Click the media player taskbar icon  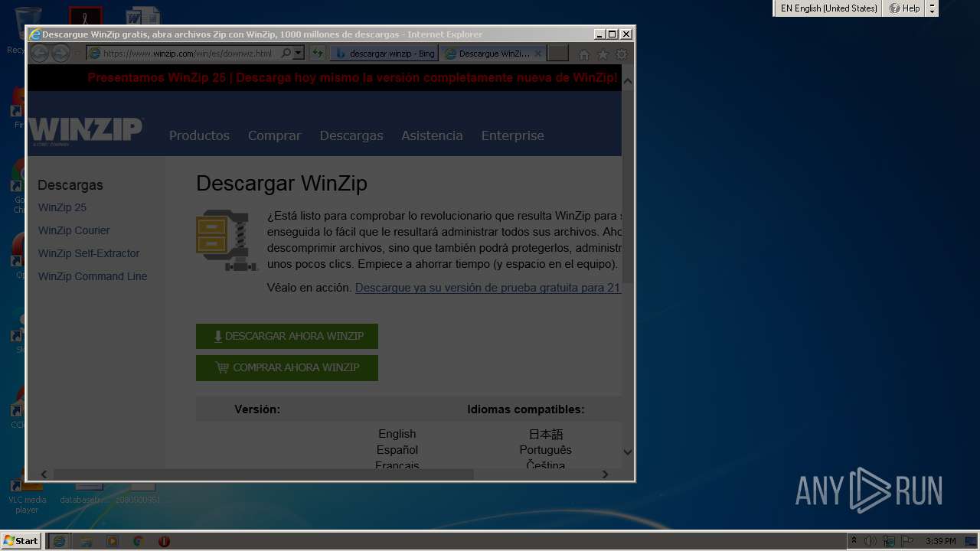coord(113,541)
